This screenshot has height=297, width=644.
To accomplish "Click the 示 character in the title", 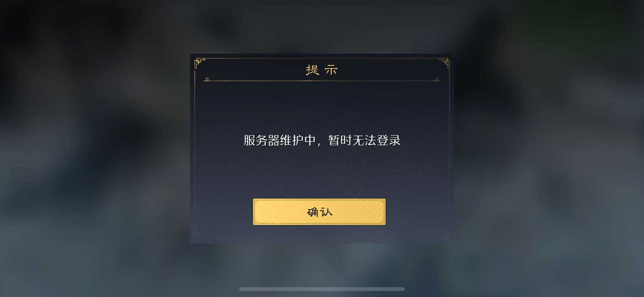I will (x=331, y=70).
